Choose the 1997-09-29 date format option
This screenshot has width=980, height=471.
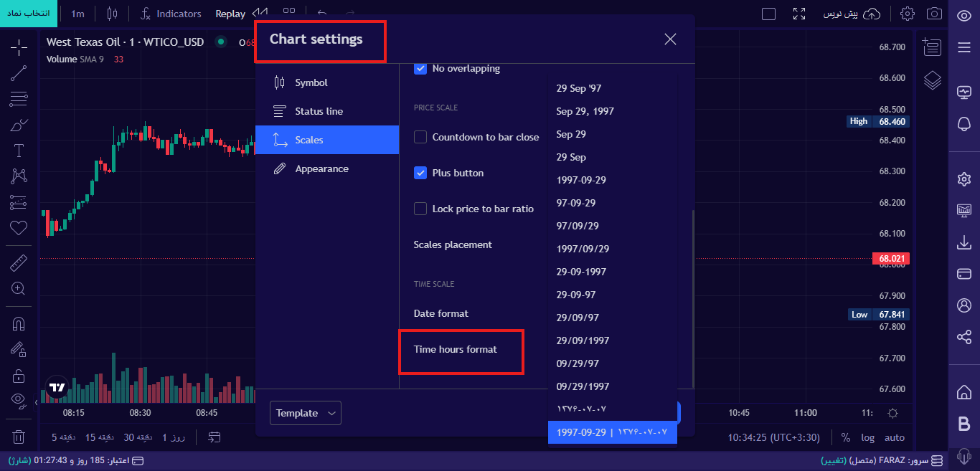[x=581, y=180]
